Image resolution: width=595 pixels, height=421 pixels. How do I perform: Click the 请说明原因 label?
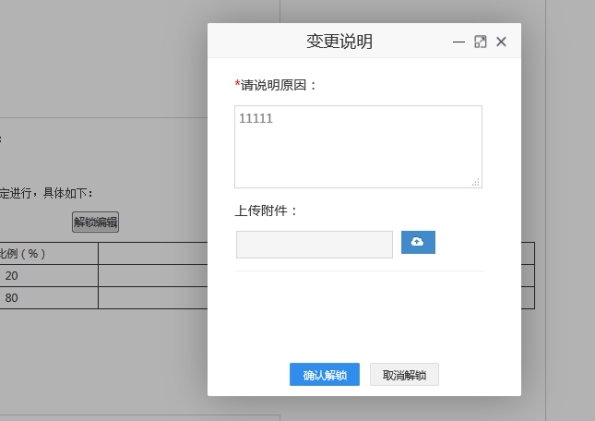(x=275, y=85)
